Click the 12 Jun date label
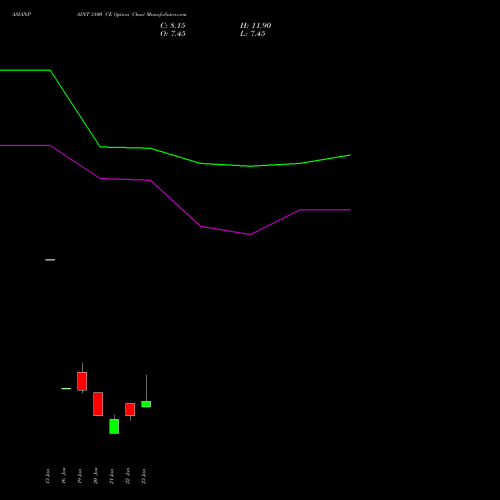Viewport: 500px width, 500px height. pos(47,476)
